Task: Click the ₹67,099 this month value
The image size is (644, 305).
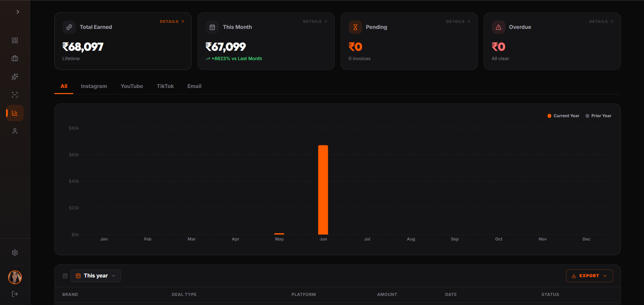Action: pos(226,47)
